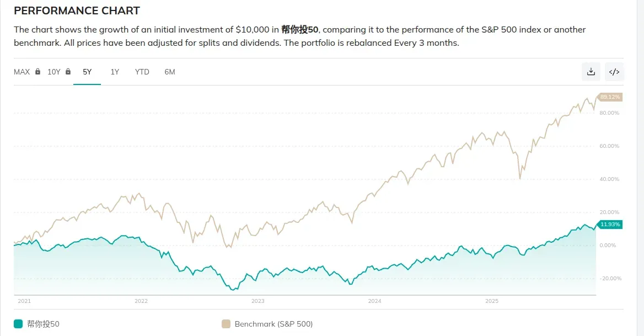The width and height of the screenshot is (644, 336).
Task: Click the bold 帮你投50 name in description
Action: (300, 30)
